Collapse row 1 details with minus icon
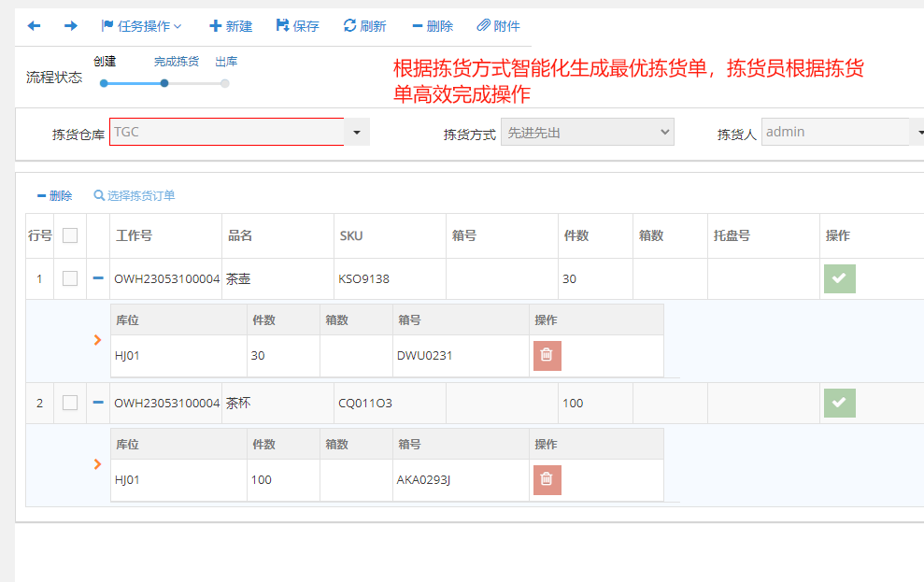The height and width of the screenshot is (582, 924). pyautogui.click(x=98, y=278)
